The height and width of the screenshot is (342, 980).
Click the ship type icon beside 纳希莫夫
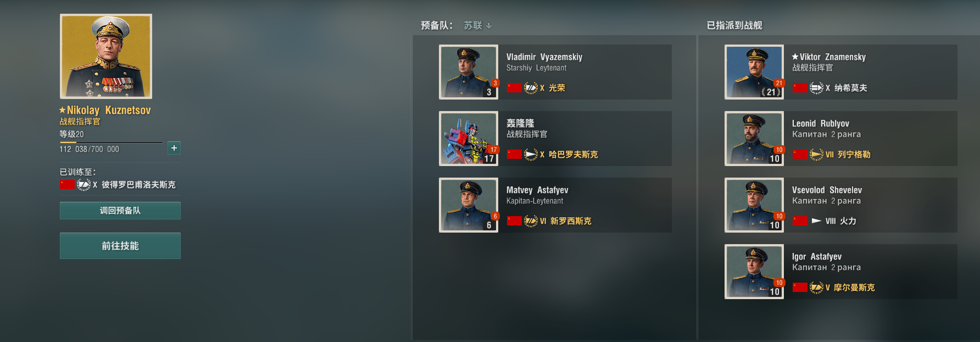(816, 88)
